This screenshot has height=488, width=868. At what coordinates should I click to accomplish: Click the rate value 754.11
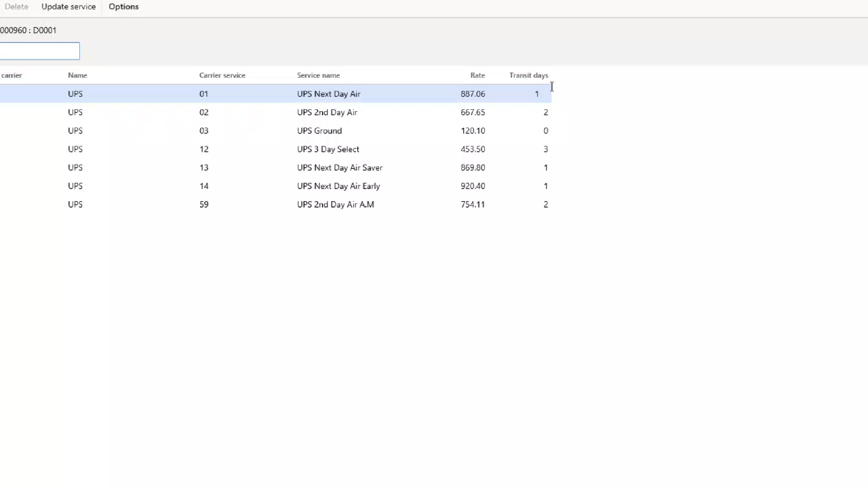pos(473,204)
